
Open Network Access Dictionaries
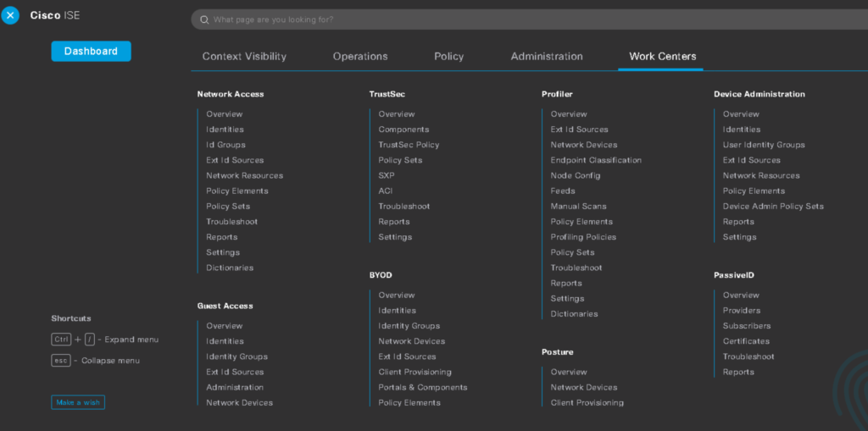(x=230, y=268)
